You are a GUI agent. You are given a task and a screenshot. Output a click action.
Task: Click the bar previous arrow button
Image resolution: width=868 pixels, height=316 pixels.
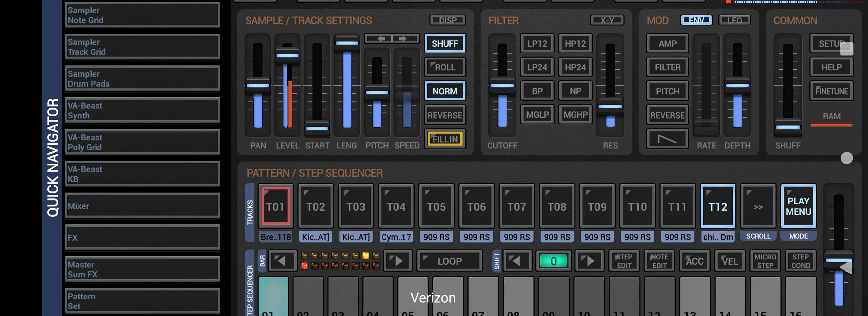(x=282, y=261)
